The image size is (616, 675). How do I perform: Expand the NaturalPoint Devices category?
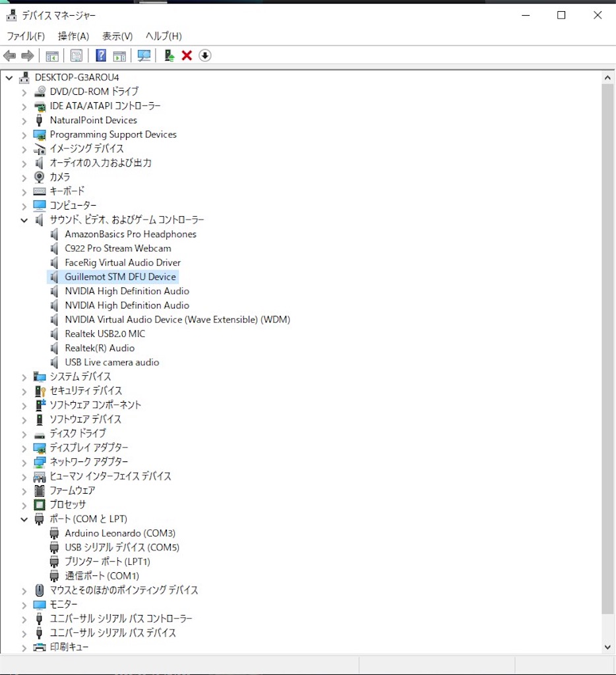click(24, 121)
